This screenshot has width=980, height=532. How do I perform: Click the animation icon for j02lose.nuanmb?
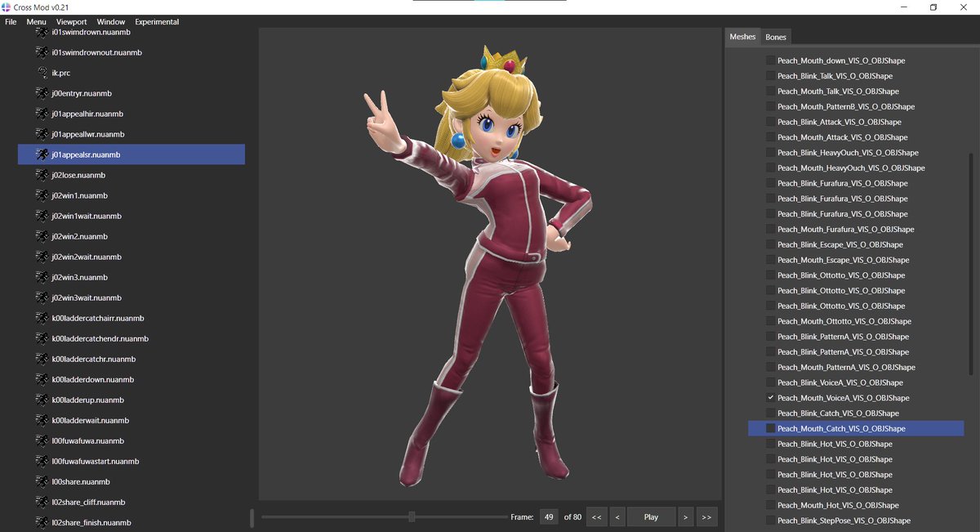click(42, 175)
